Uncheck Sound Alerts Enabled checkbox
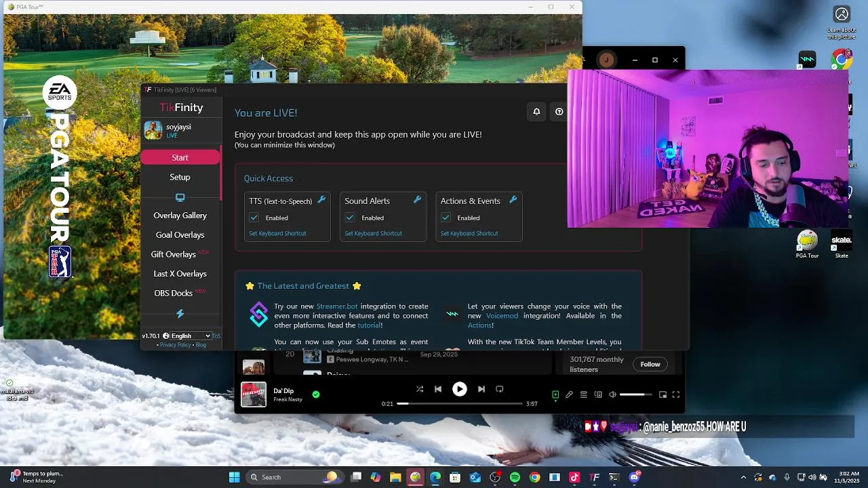Image resolution: width=868 pixels, height=488 pixels. (x=350, y=218)
